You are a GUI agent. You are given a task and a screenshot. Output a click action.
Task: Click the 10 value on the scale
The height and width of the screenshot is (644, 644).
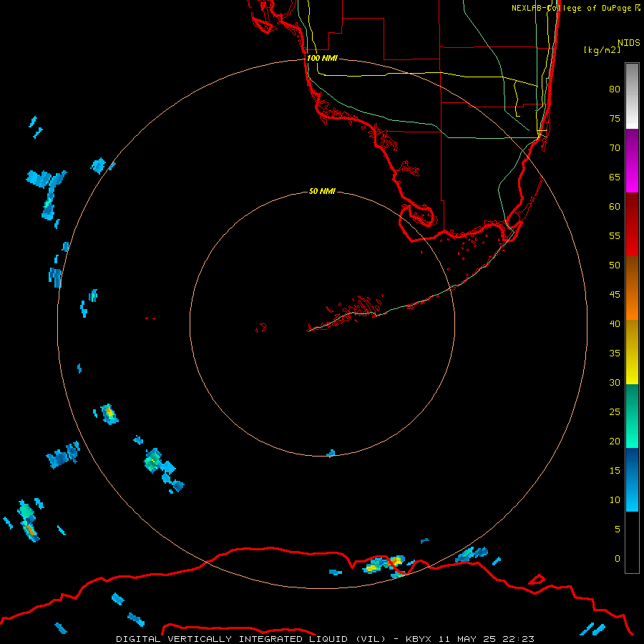click(x=615, y=500)
